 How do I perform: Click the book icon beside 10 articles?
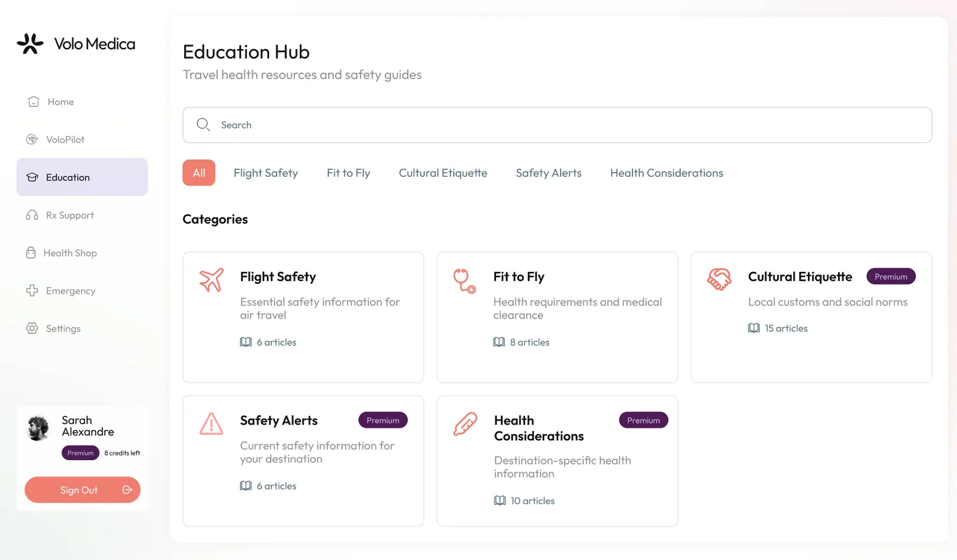499,501
